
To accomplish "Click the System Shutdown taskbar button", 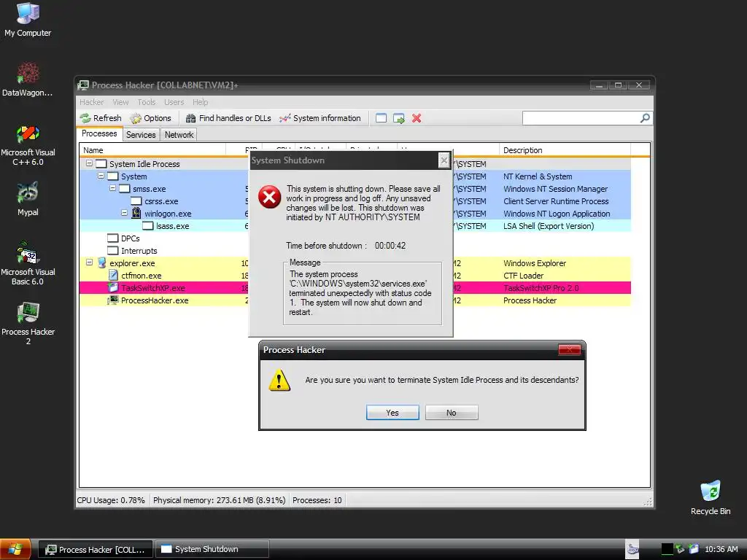I will tap(212, 550).
